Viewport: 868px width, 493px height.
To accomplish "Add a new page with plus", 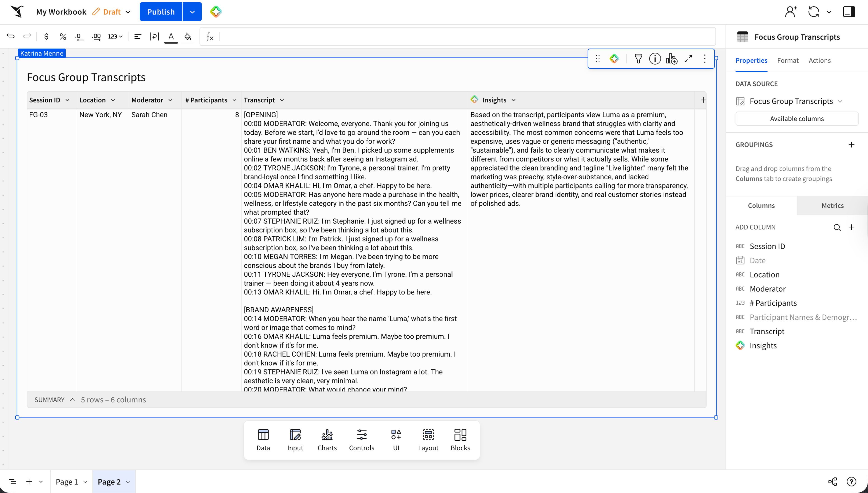I will tap(29, 481).
